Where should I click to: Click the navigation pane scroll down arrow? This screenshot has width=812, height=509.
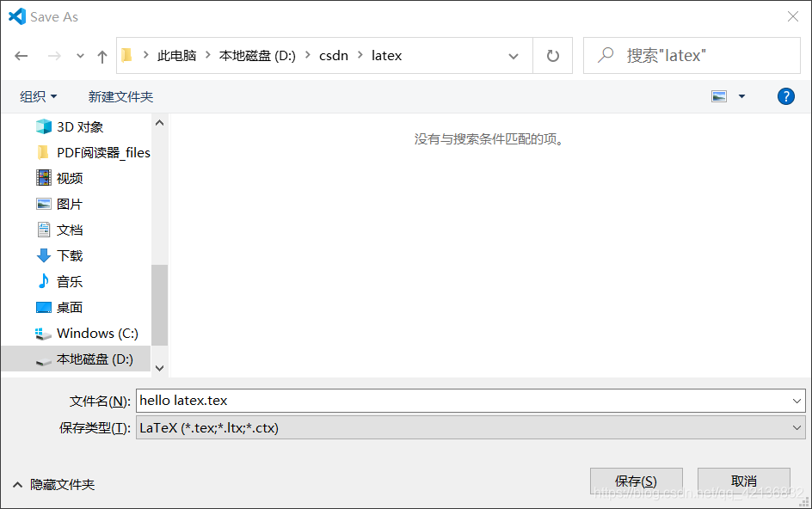(x=159, y=368)
